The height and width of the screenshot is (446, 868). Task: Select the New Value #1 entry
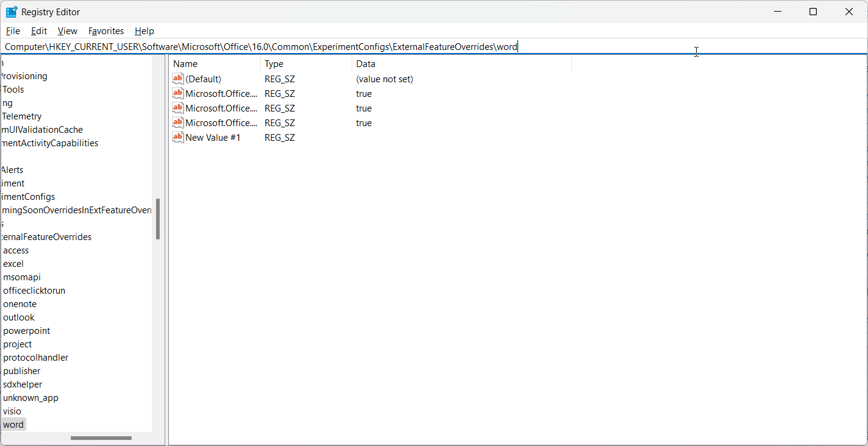[x=213, y=137]
